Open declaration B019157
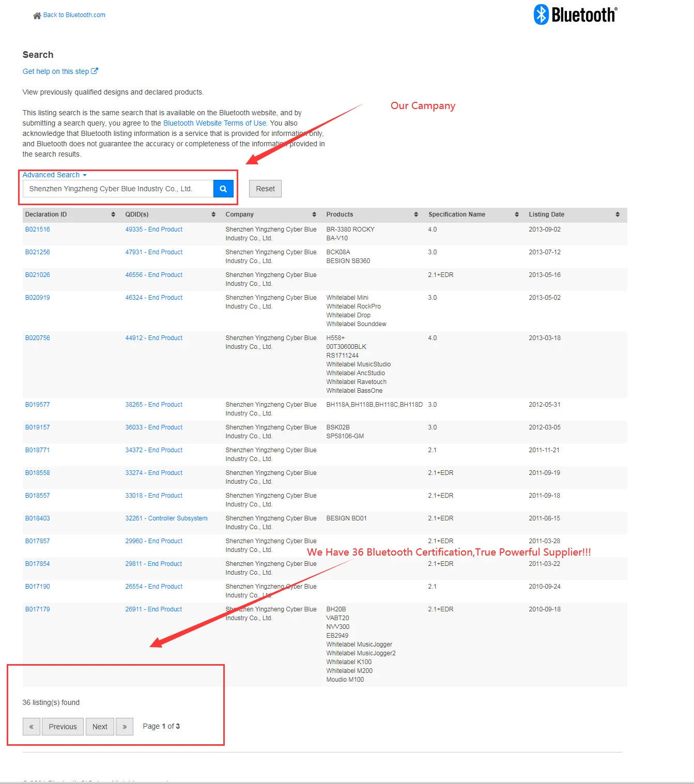694x784 pixels. [38, 427]
